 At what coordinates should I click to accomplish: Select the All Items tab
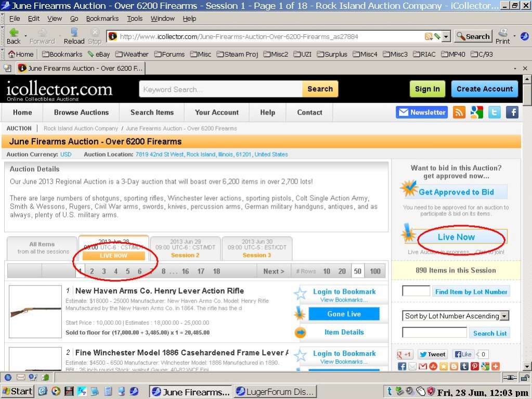pos(42,248)
